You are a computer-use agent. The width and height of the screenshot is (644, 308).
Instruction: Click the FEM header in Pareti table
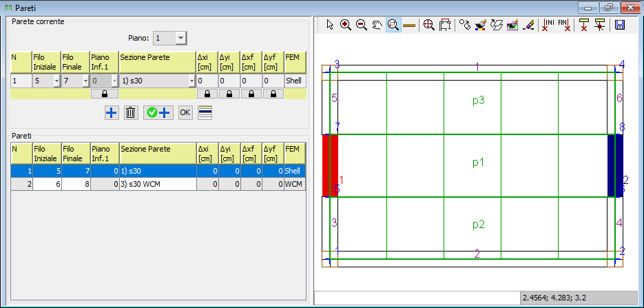click(295, 154)
